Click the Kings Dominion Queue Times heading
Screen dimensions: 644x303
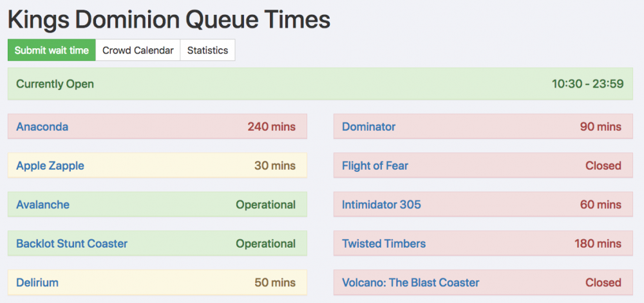pyautogui.click(x=169, y=20)
